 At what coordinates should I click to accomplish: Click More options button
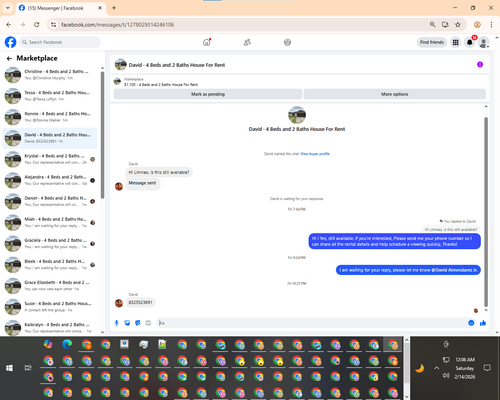[395, 94]
